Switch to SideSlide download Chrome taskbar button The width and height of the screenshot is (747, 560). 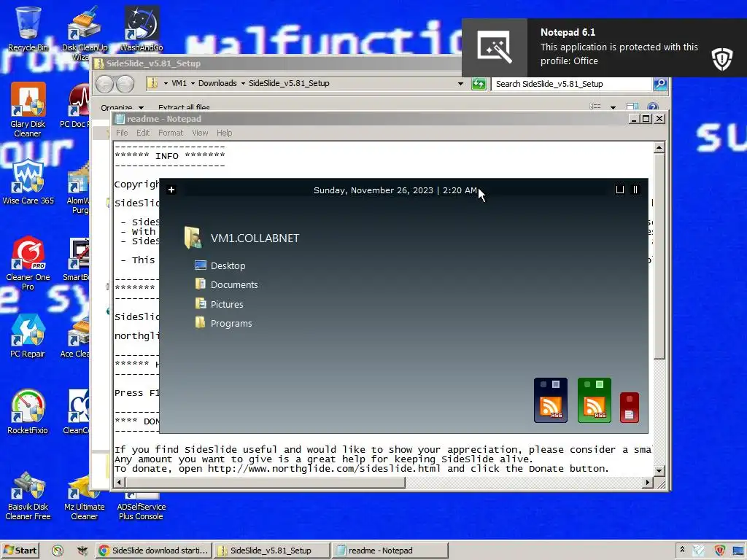(153, 551)
